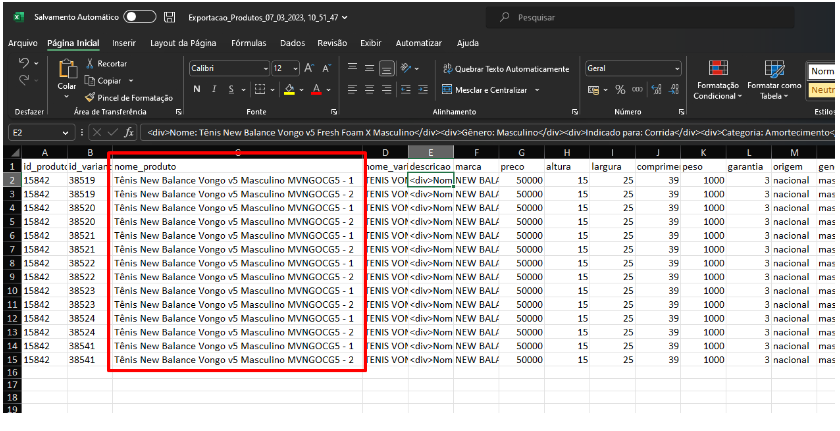Viewport: 840px width, 431px height.
Task: Click the insert function fx icon
Action: coord(129,132)
